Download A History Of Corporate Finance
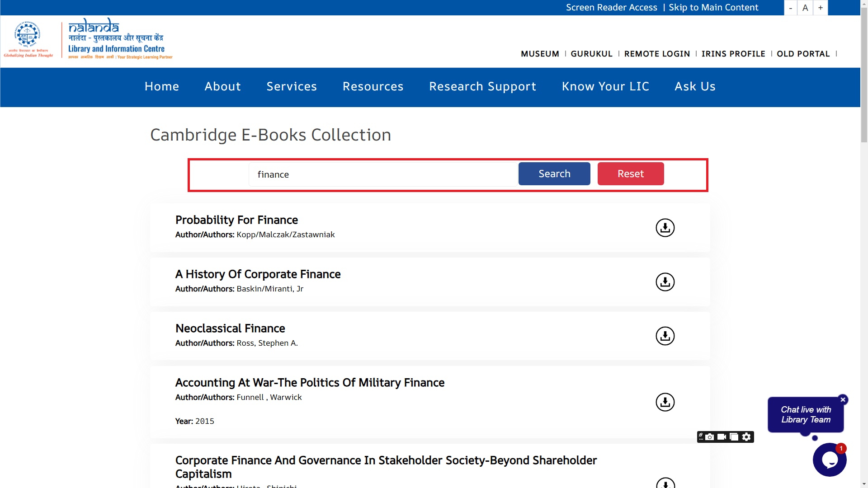This screenshot has width=868, height=488. (665, 282)
